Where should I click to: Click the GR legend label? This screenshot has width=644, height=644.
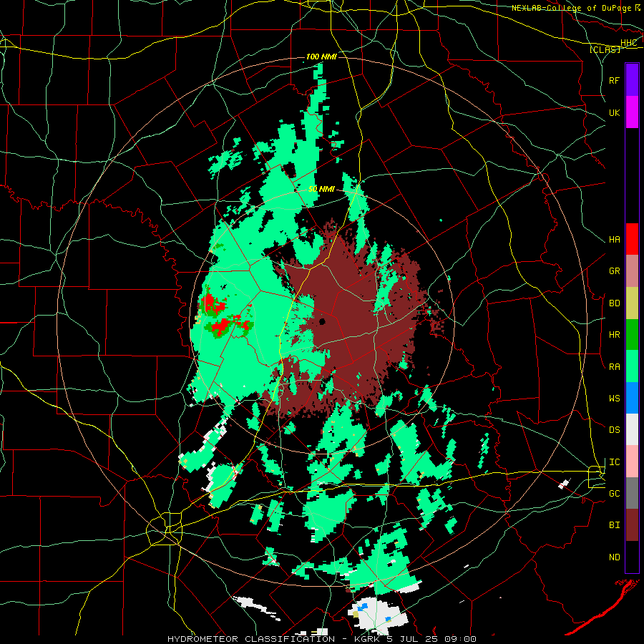pos(614,271)
